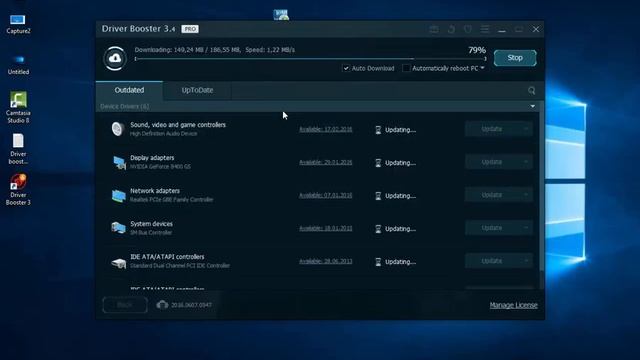This screenshot has width=640, height=360.
Task: Open available date link for Sound controllers
Action: (325, 129)
